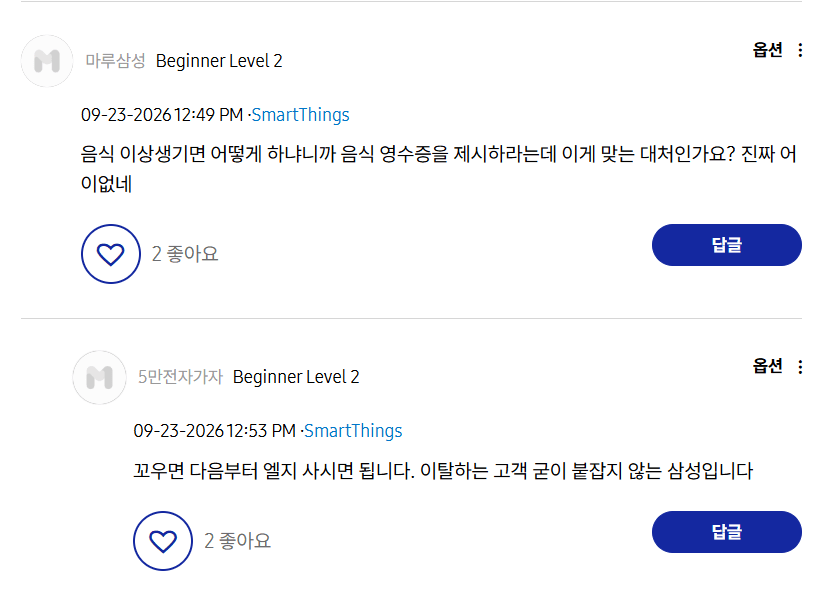Open the 5만전자가자 username profile link
830x599 pixels.
(x=181, y=377)
